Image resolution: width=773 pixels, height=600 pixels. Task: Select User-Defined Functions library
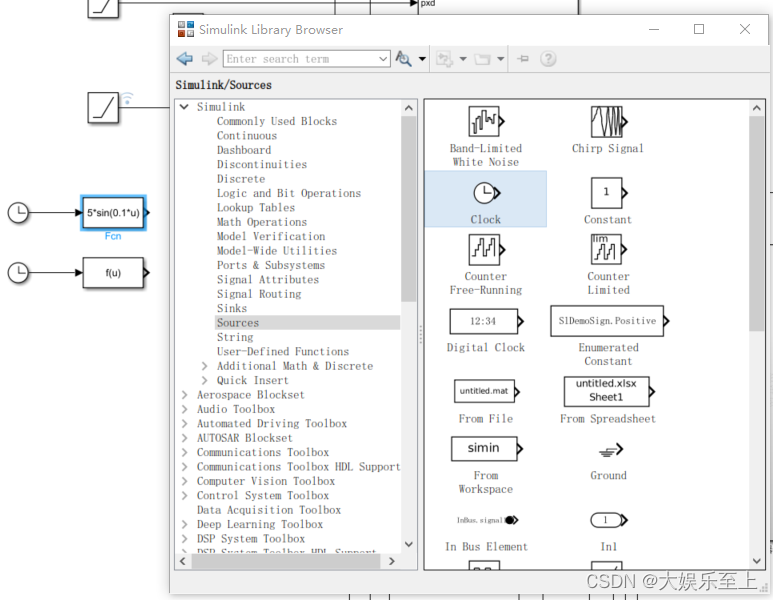[283, 352]
